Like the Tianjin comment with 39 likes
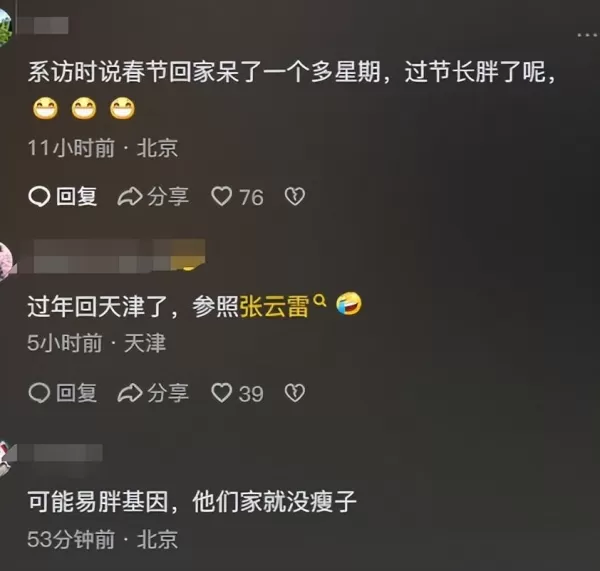This screenshot has width=600, height=571. [222, 393]
